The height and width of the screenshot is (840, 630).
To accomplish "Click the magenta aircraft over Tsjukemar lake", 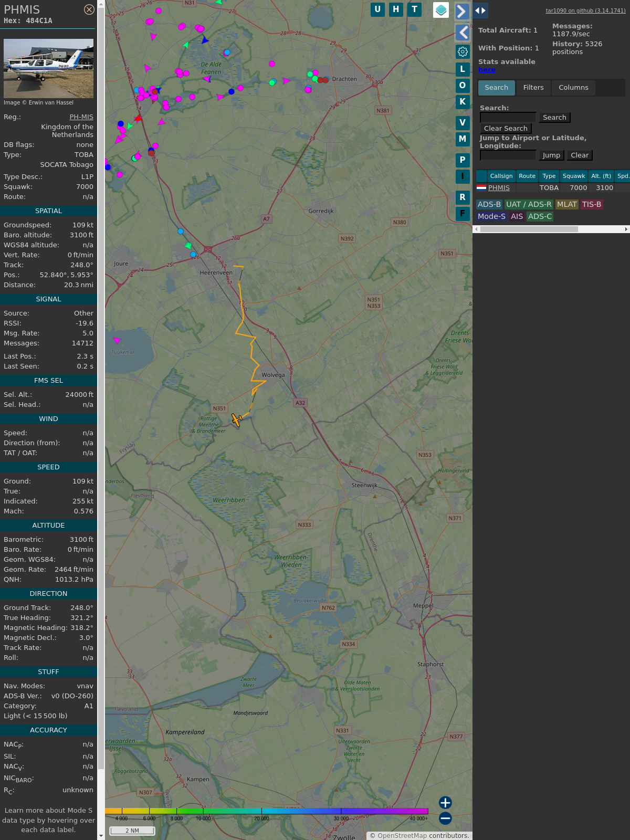I will tap(117, 341).
